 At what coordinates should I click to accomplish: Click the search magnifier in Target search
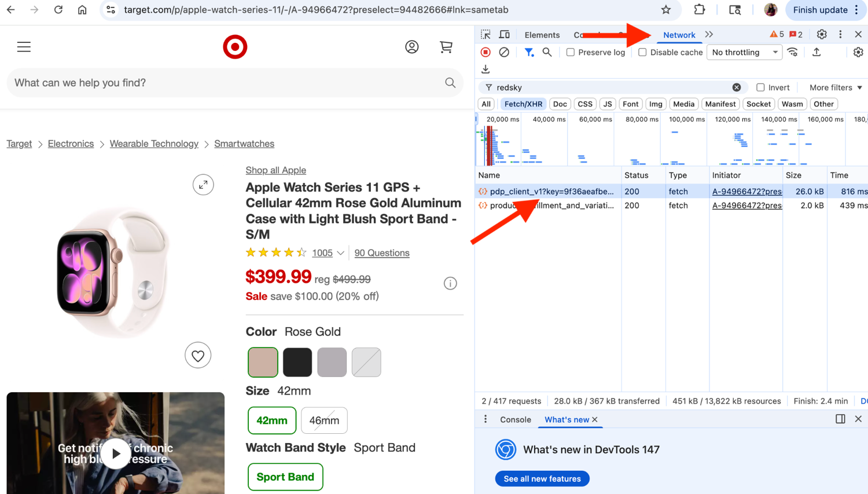(x=450, y=83)
